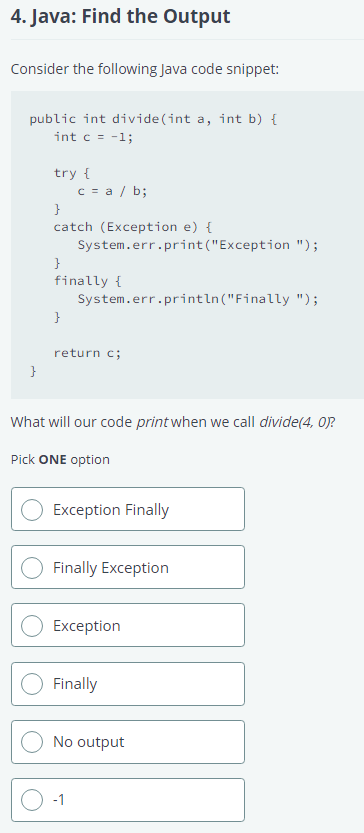Select the 'Exception Finally' radio button
The width and height of the screenshot is (364, 833).
(x=32, y=509)
